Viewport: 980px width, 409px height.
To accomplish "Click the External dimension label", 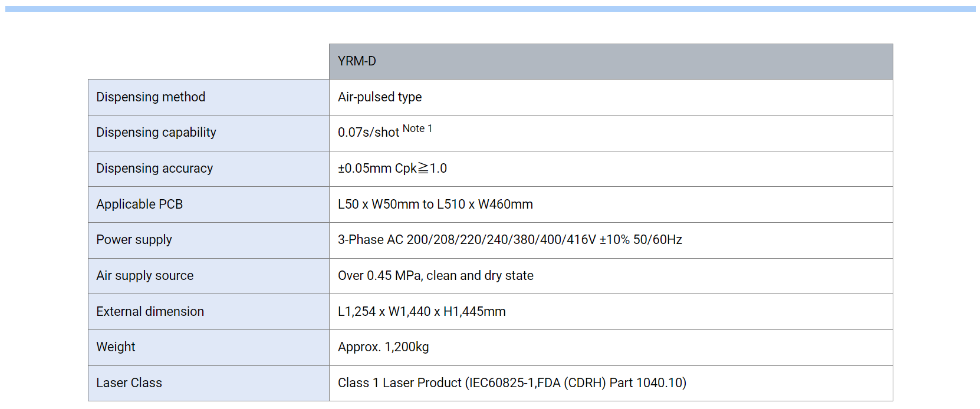I will [150, 312].
